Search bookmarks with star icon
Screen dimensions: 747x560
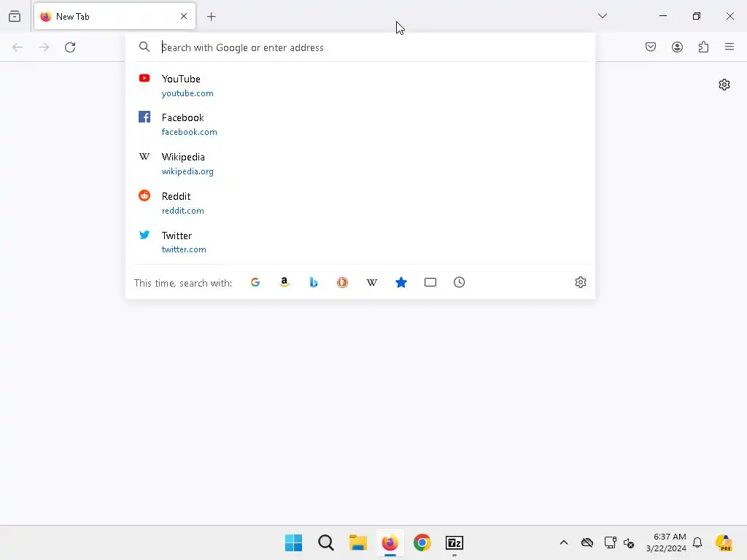click(401, 282)
